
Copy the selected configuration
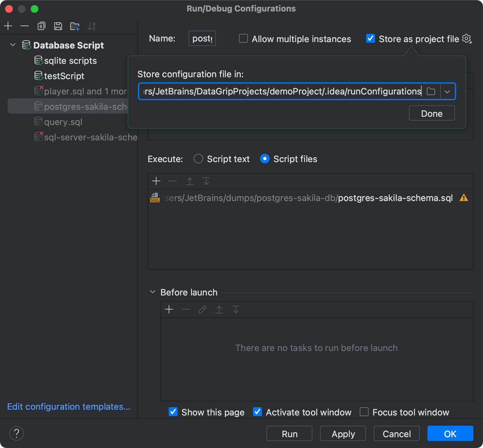click(x=41, y=26)
